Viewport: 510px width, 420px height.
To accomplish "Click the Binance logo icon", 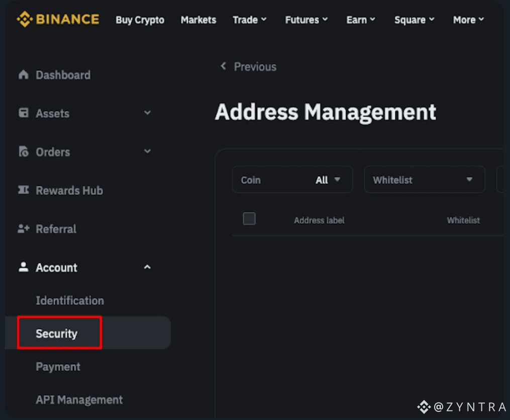I will point(24,20).
